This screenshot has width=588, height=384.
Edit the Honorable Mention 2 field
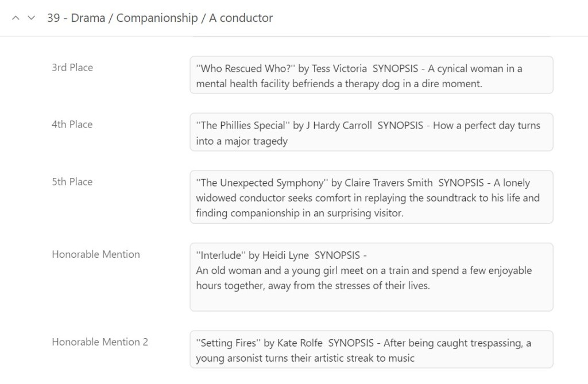(371, 350)
